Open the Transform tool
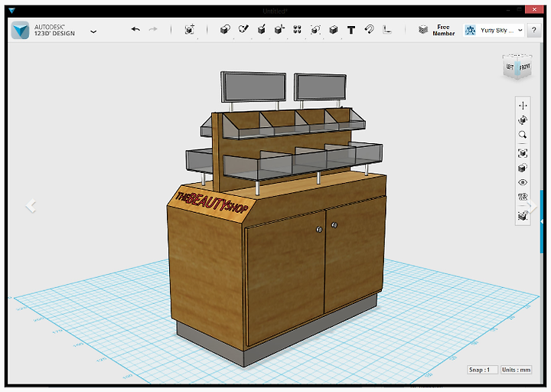This screenshot has width=551, height=392. 190,30
